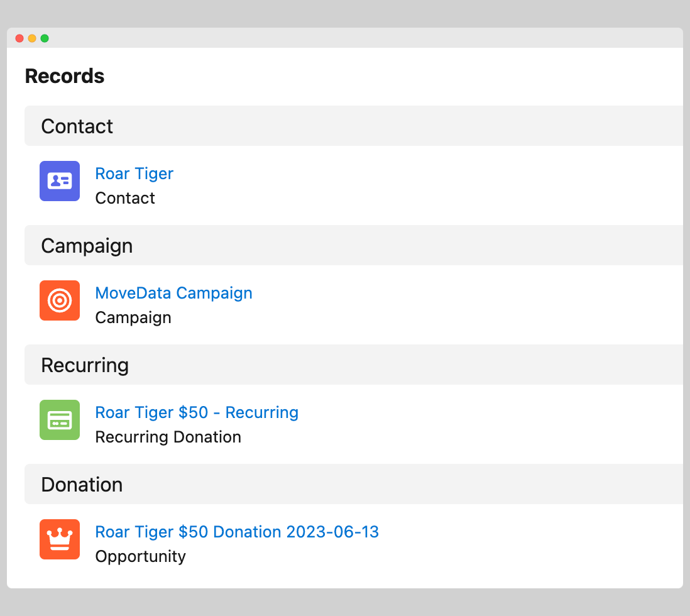Image resolution: width=690 pixels, height=616 pixels.
Task: Click the Campaign type label under MoveData Campaign
Action: (x=133, y=317)
